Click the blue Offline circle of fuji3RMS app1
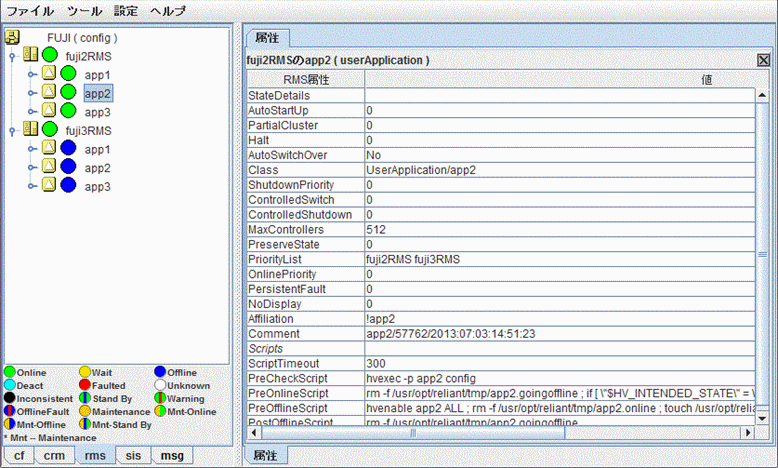This screenshot has width=778, height=468. [68, 148]
